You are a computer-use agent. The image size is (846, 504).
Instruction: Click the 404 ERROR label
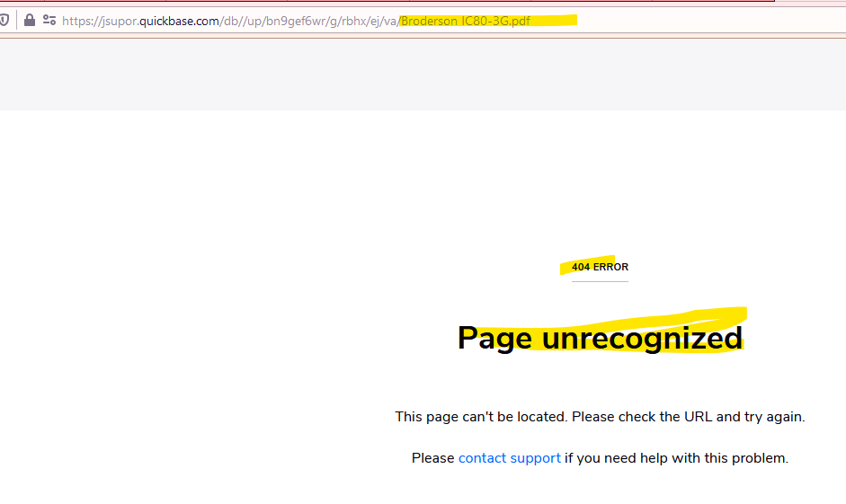600,267
